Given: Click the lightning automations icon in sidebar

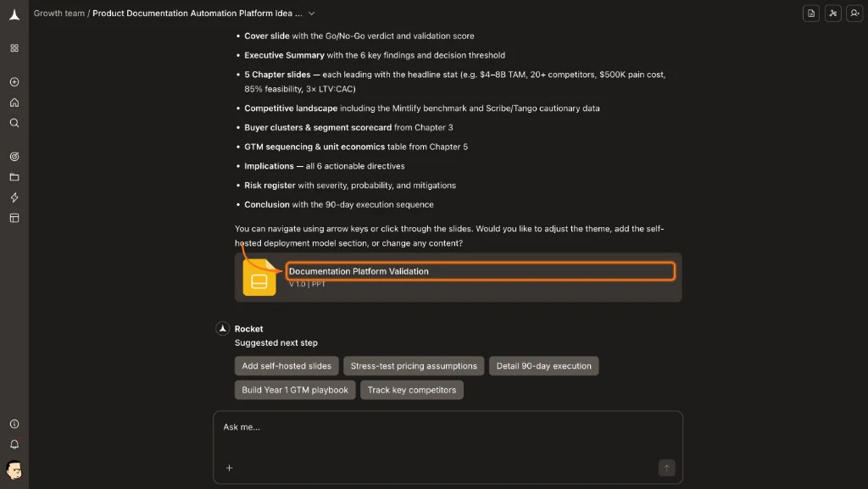Looking at the screenshot, I should 14,197.
